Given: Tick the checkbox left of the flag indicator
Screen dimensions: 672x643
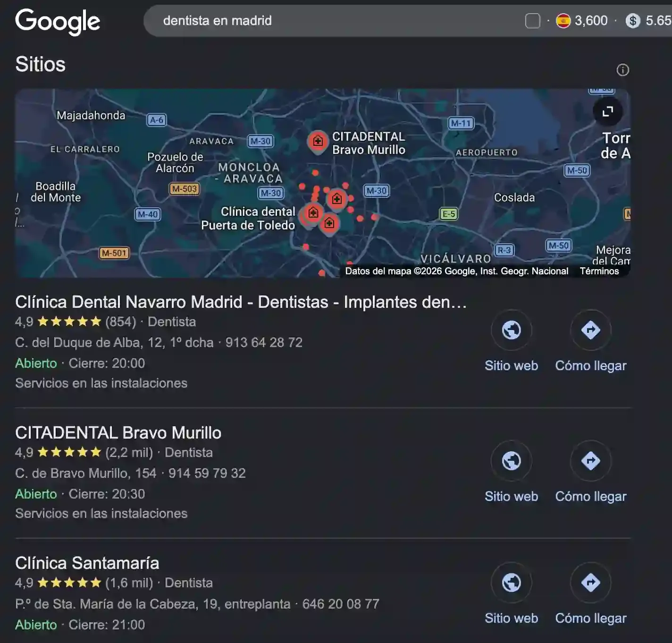Looking at the screenshot, I should click(x=533, y=20).
